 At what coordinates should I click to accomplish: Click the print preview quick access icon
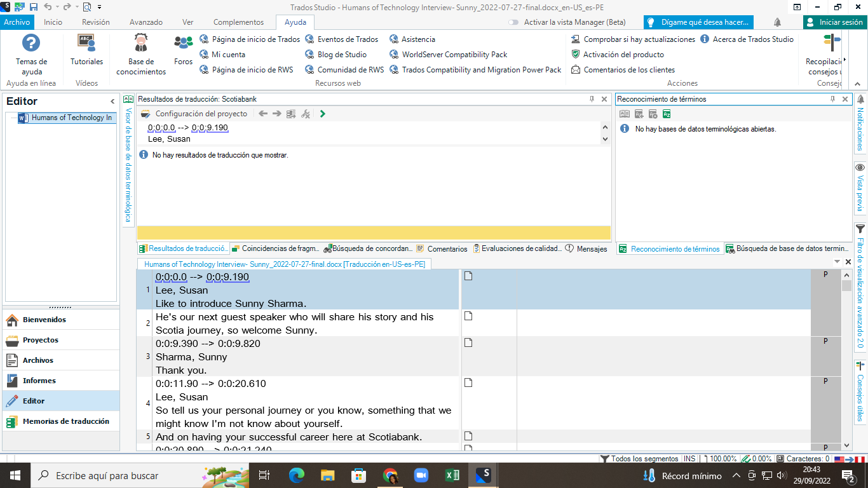[x=87, y=7]
